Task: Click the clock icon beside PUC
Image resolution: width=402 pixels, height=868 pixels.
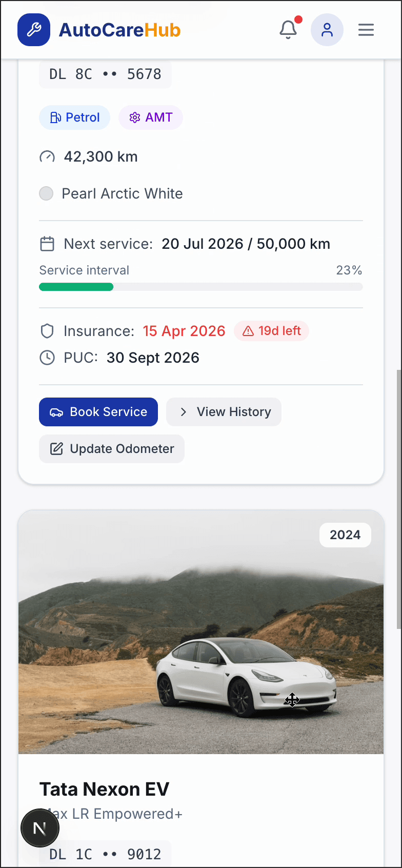Action: tap(47, 358)
